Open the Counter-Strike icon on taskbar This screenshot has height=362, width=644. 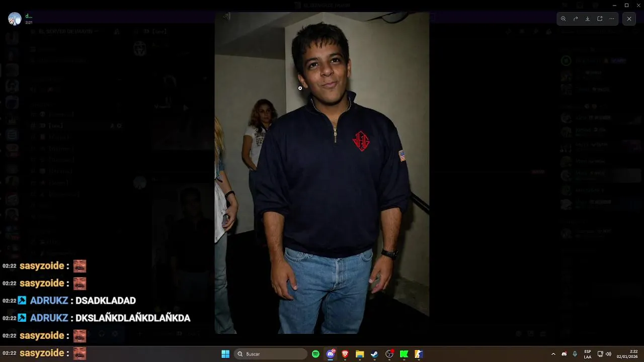point(419,354)
